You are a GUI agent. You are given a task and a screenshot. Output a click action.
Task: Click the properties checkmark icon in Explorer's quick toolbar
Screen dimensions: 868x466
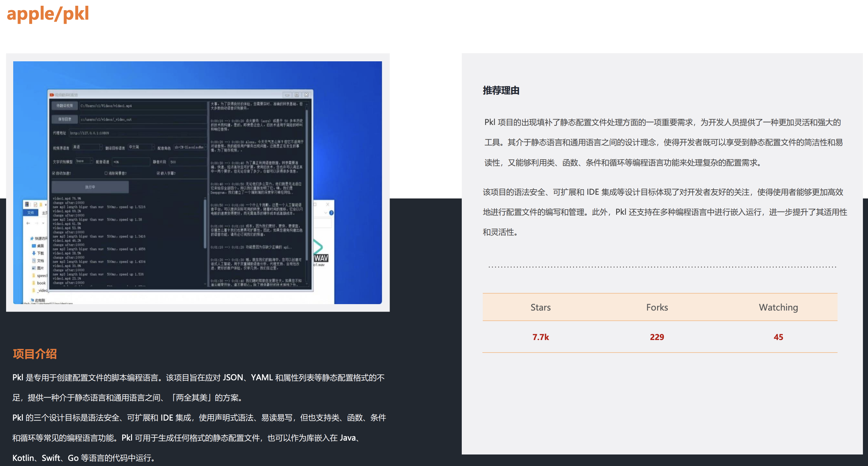[x=35, y=205]
